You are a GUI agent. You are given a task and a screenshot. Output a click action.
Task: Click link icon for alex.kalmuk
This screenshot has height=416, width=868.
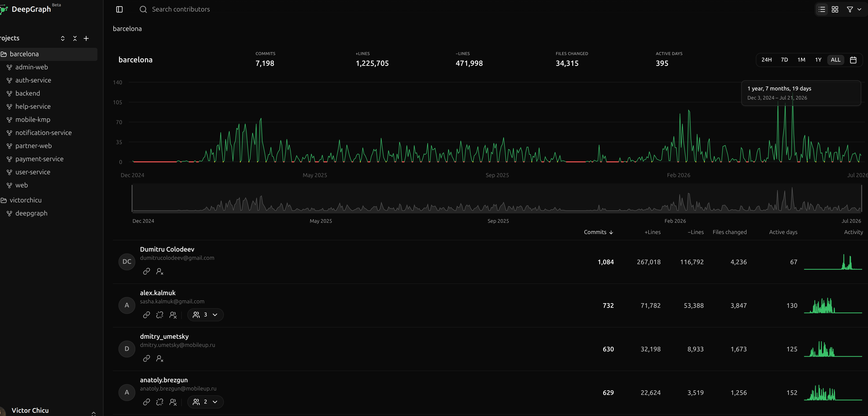point(146,315)
